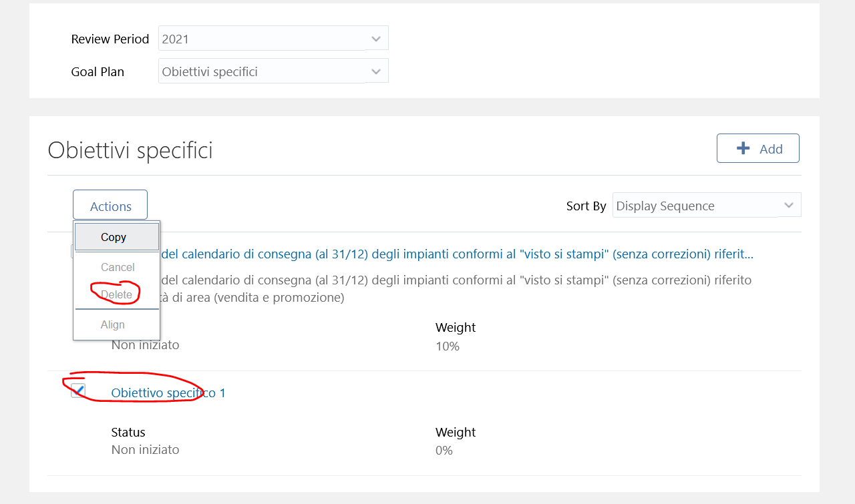855x504 pixels.
Task: Click Non iniziato status under Obiettivo specifico 1
Action: (145, 449)
